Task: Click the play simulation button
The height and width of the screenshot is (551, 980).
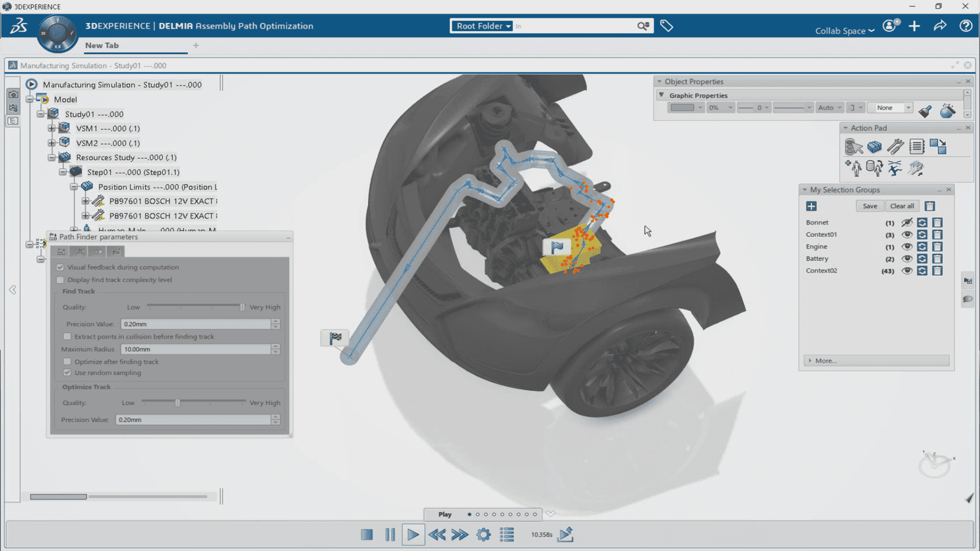Action: point(413,535)
